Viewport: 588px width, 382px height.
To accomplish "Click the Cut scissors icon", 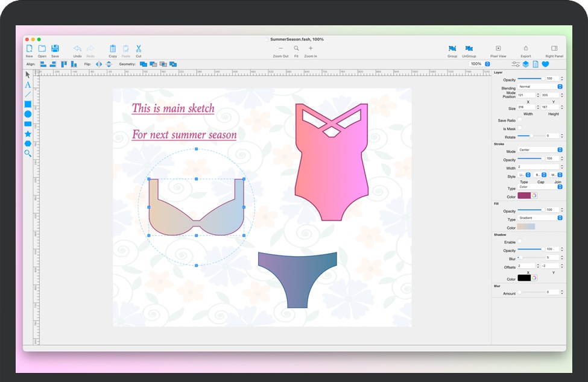I will coord(139,49).
